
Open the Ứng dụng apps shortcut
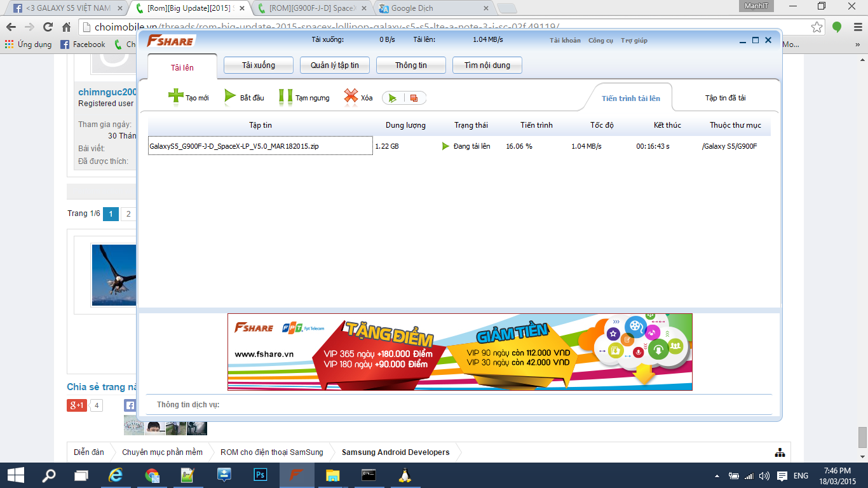pos(28,44)
